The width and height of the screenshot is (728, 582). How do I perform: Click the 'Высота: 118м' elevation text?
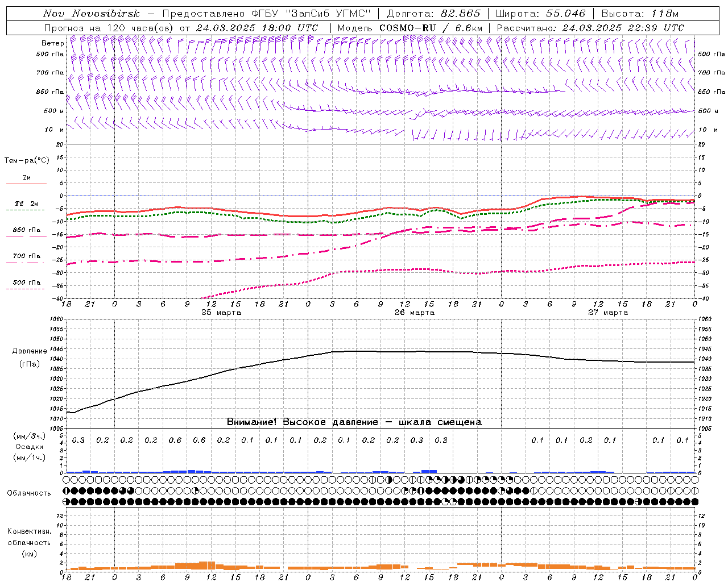(640, 14)
